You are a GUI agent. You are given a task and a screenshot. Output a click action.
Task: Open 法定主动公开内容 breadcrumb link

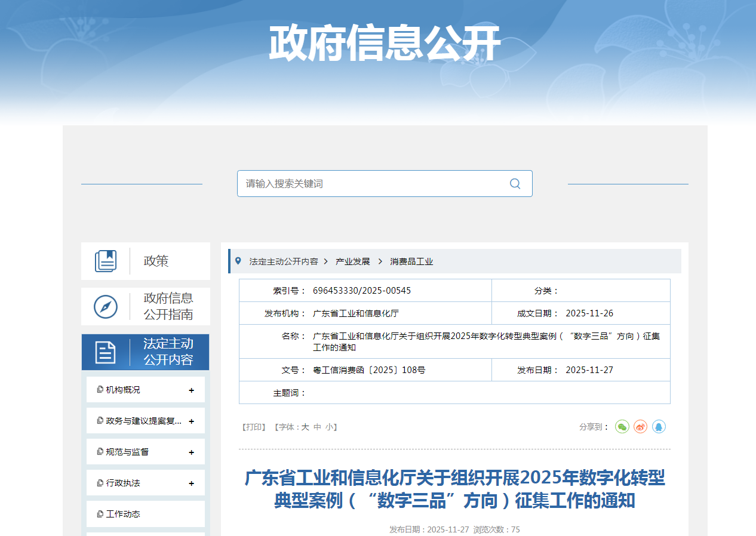coord(284,261)
